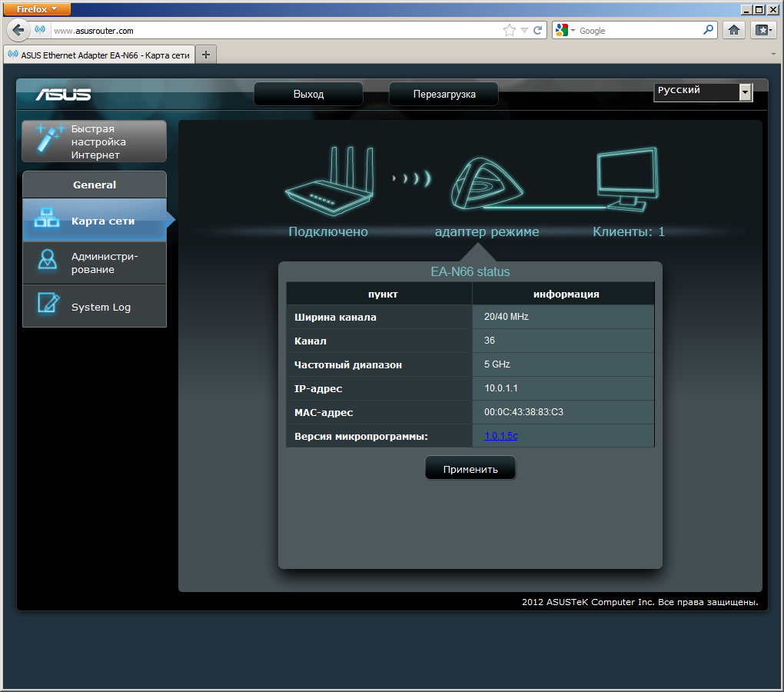784x692 pixels.
Task: Click the EA-N66 status heading
Action: [470, 271]
